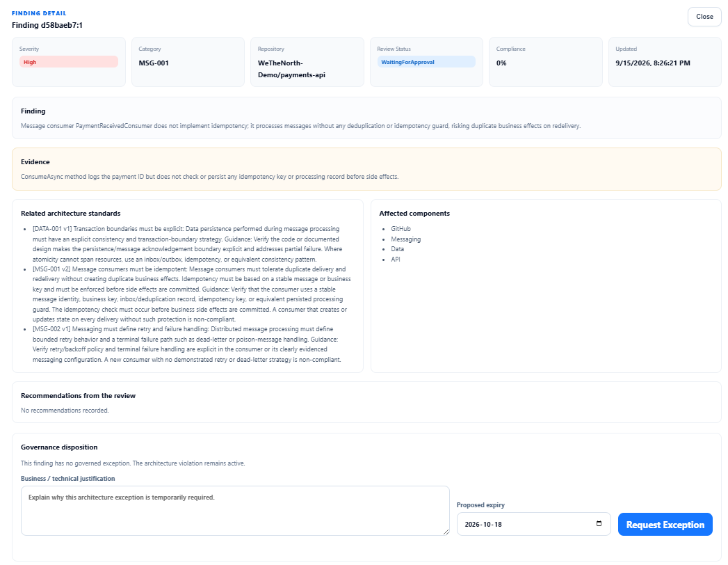The height and width of the screenshot is (565, 728).
Task: Click the Messaging affected component
Action: [x=406, y=239]
